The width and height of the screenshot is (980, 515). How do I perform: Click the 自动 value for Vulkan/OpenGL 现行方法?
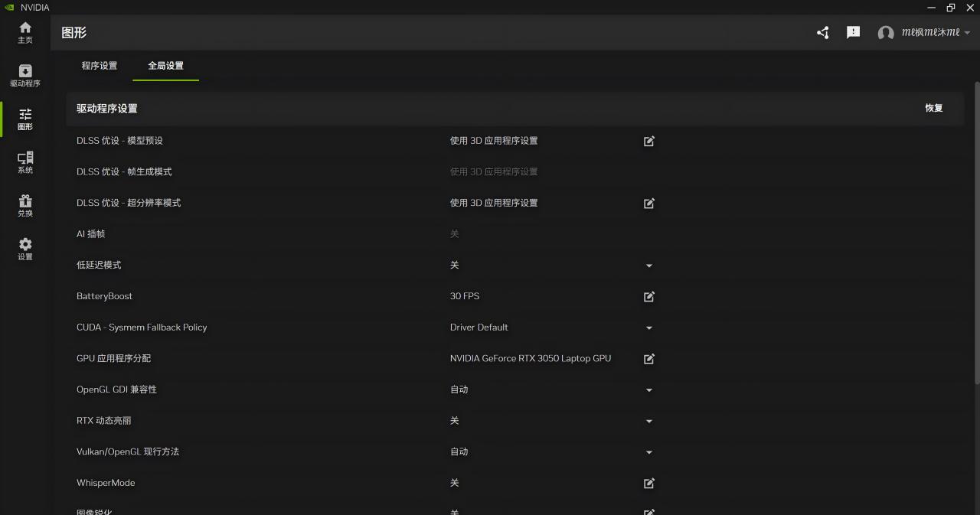459,451
